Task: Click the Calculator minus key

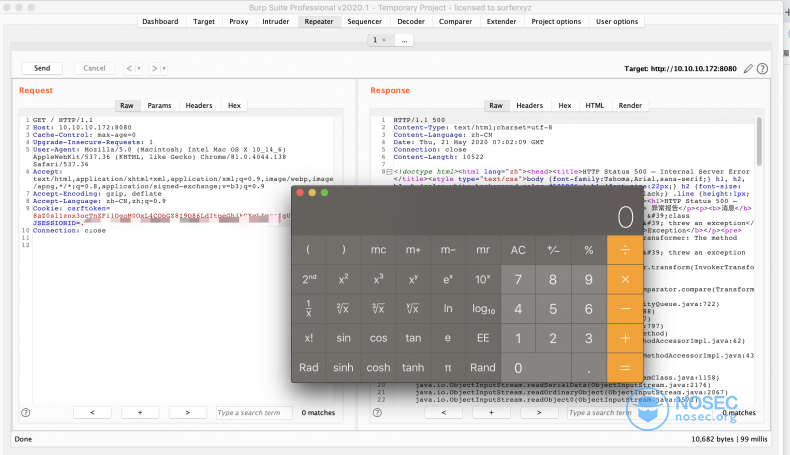Action: [625, 308]
